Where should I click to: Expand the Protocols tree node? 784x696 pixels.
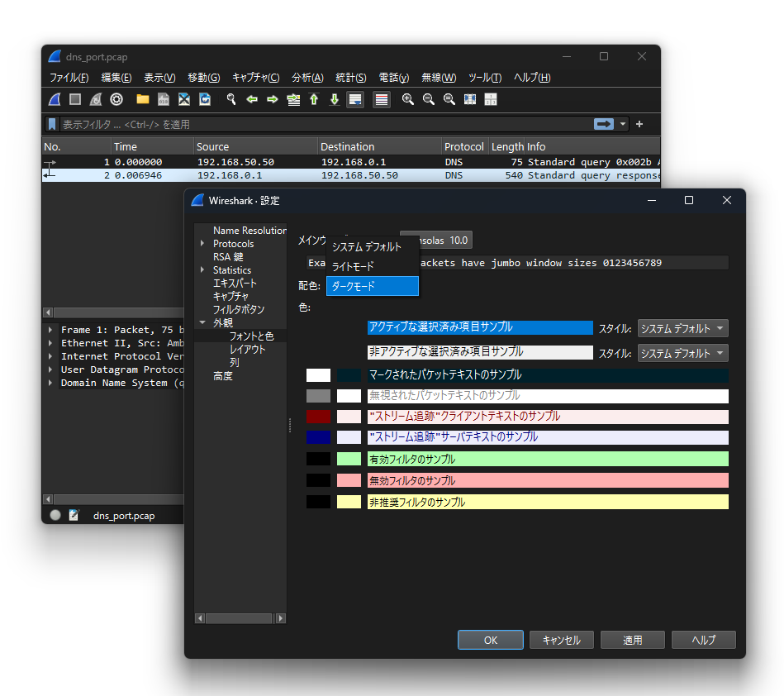point(202,244)
